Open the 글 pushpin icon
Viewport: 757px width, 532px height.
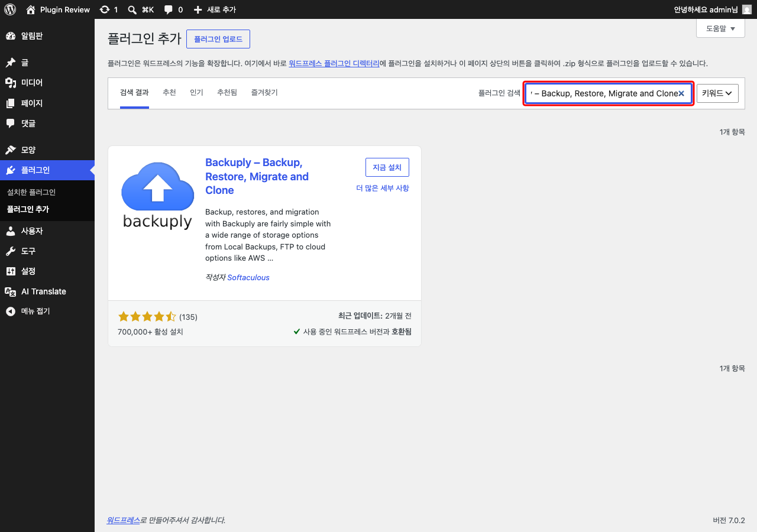11,63
